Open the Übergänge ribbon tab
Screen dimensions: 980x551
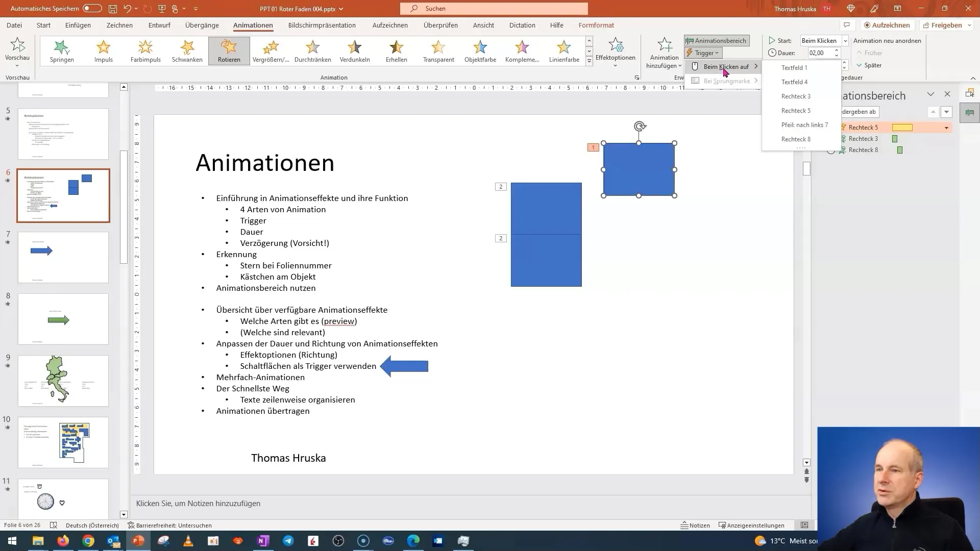[201, 25]
